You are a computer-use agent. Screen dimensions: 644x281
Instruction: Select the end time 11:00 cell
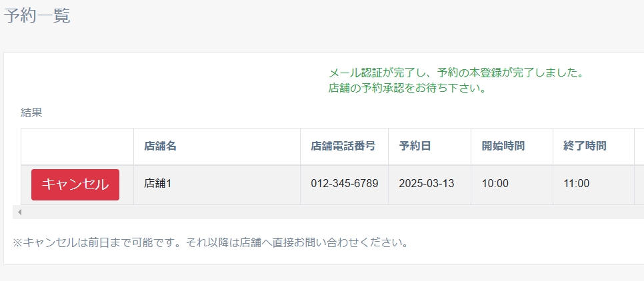click(577, 184)
